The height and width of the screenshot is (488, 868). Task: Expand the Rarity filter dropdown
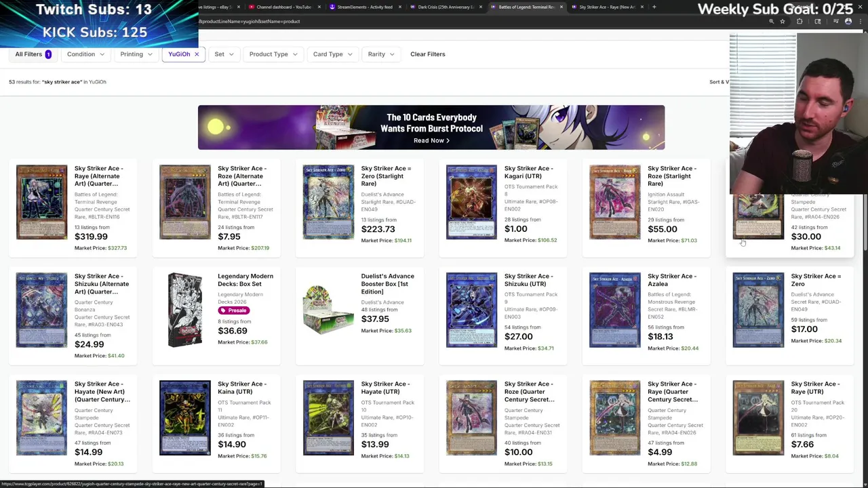[381, 54]
